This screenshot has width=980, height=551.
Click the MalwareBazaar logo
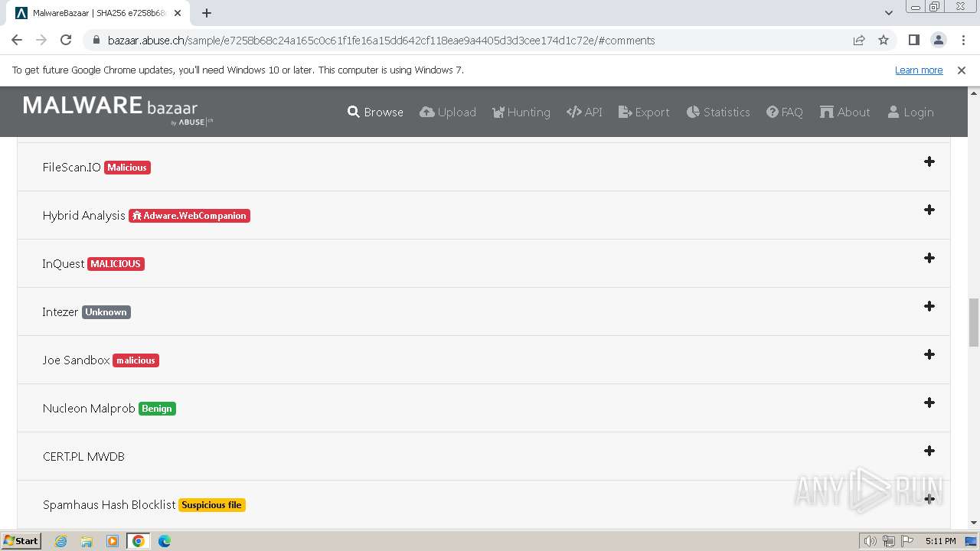tap(118, 109)
